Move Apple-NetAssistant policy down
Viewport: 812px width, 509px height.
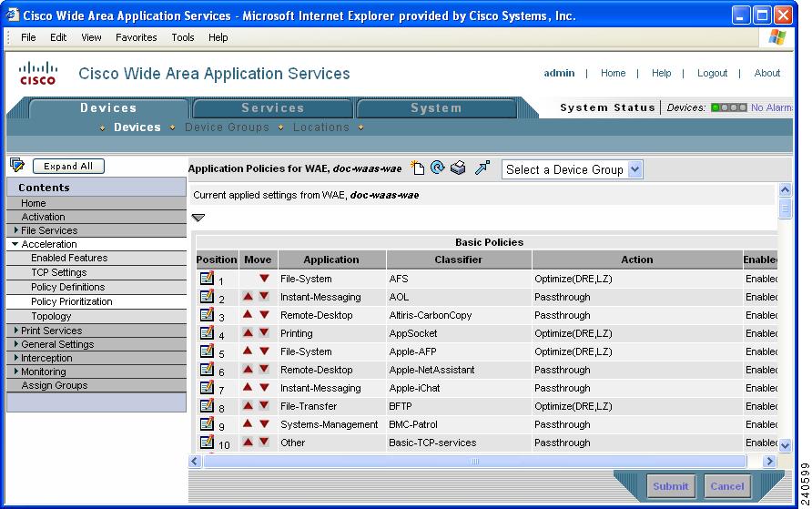[x=264, y=369]
